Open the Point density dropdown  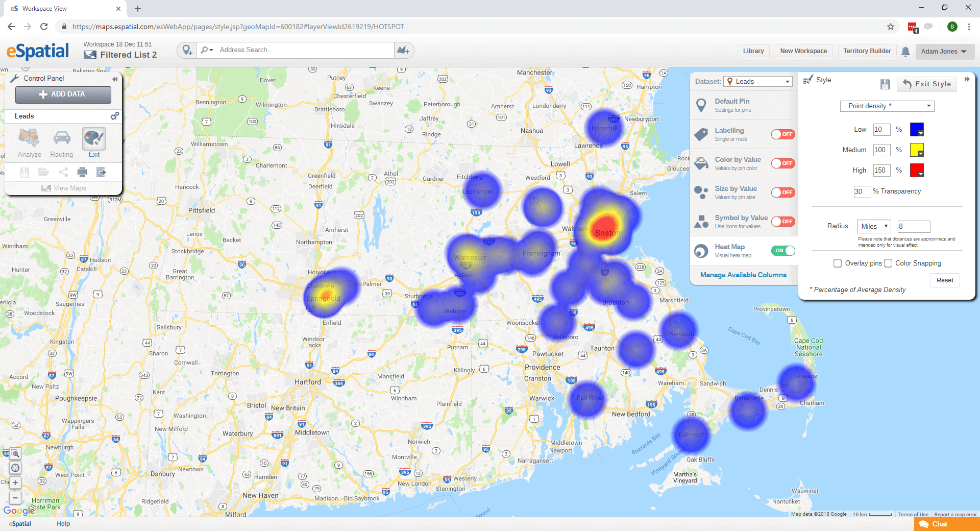(x=887, y=106)
